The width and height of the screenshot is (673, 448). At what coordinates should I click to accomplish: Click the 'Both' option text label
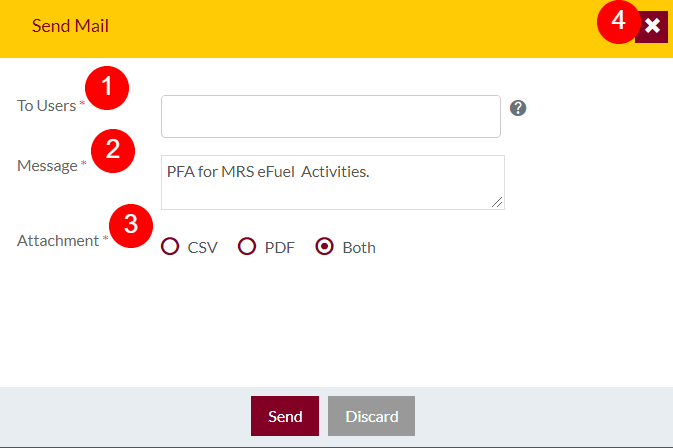click(359, 248)
